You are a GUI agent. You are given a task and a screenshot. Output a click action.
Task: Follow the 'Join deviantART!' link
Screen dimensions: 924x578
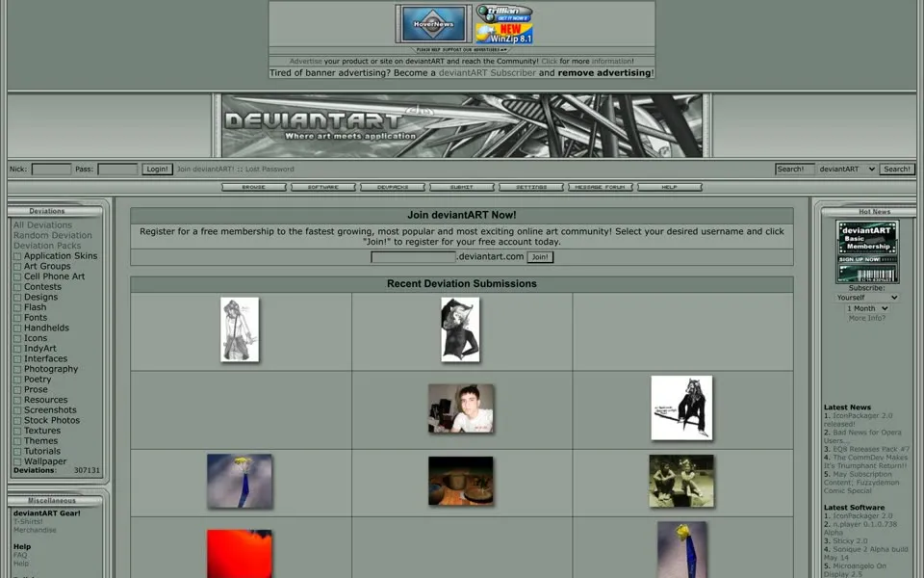point(205,170)
